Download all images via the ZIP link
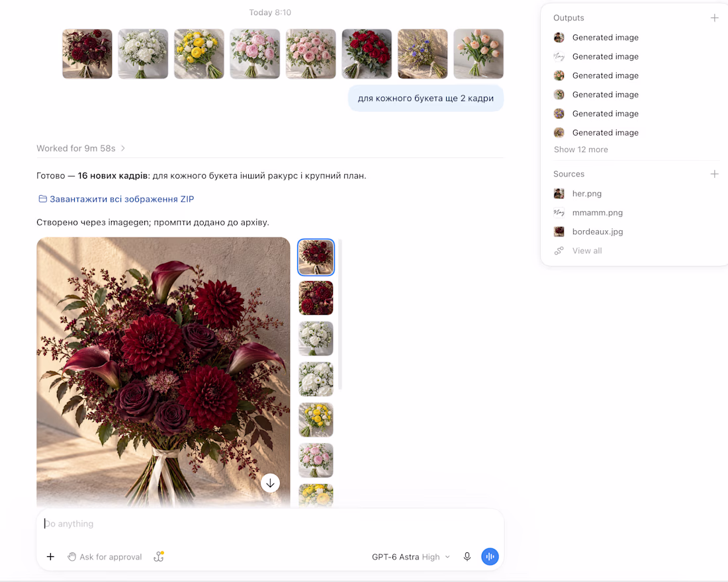 pyautogui.click(x=116, y=199)
